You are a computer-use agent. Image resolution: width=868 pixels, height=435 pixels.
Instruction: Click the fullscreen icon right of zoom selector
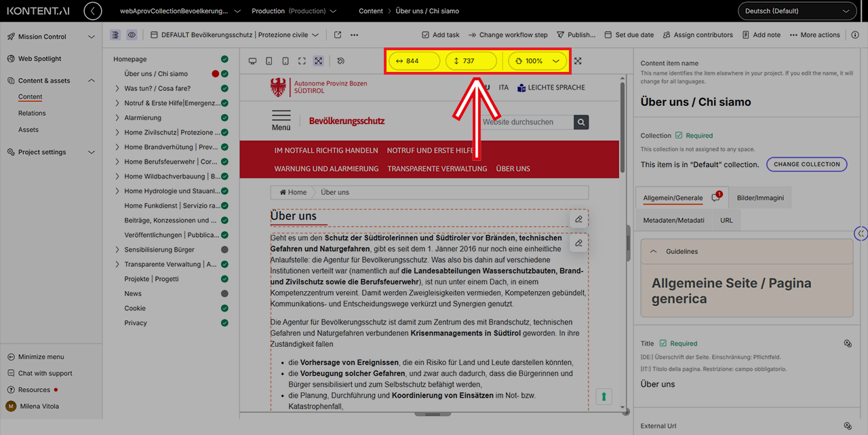click(x=578, y=61)
